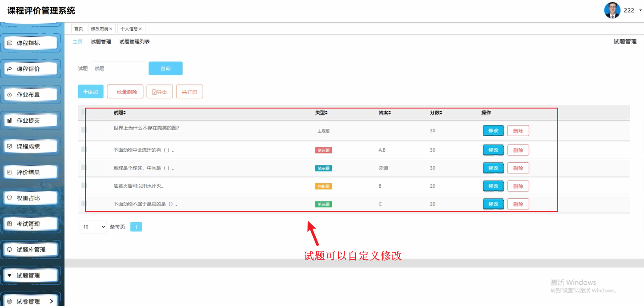Open the 考试管理 menu item

tap(31, 224)
